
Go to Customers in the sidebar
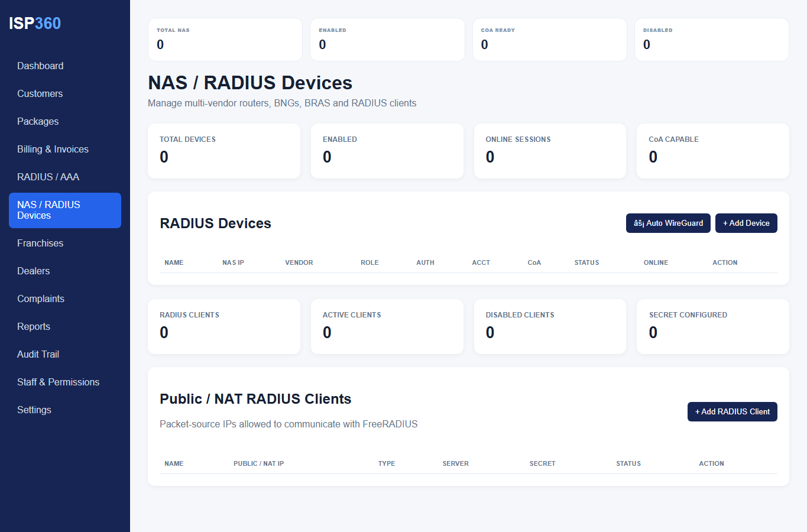[65, 93]
